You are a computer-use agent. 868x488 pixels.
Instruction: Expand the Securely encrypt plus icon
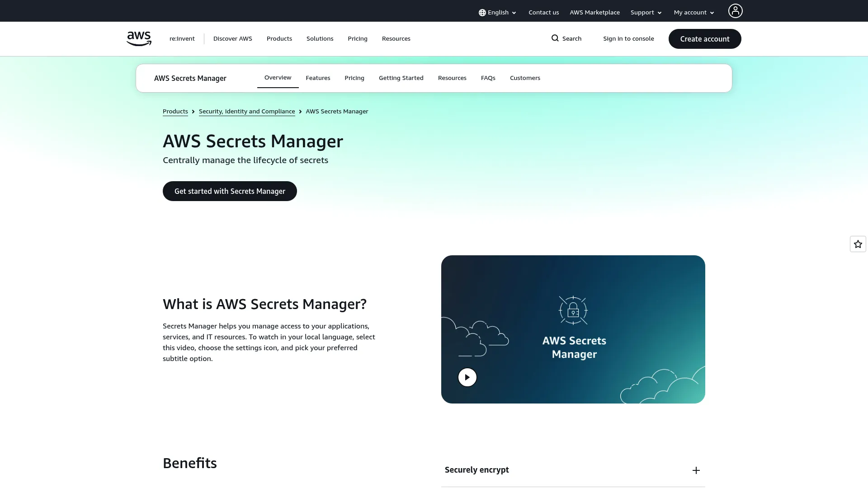pos(696,470)
